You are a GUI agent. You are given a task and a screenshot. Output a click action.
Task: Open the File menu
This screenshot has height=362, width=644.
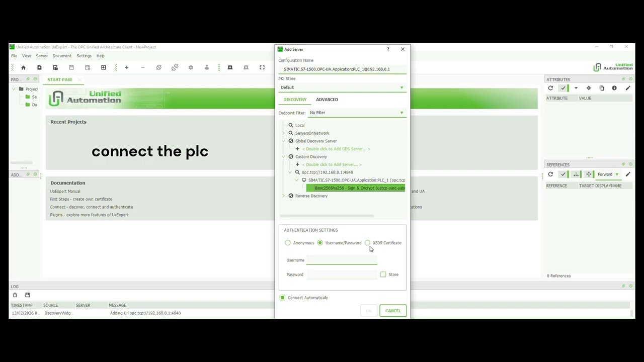tap(14, 56)
